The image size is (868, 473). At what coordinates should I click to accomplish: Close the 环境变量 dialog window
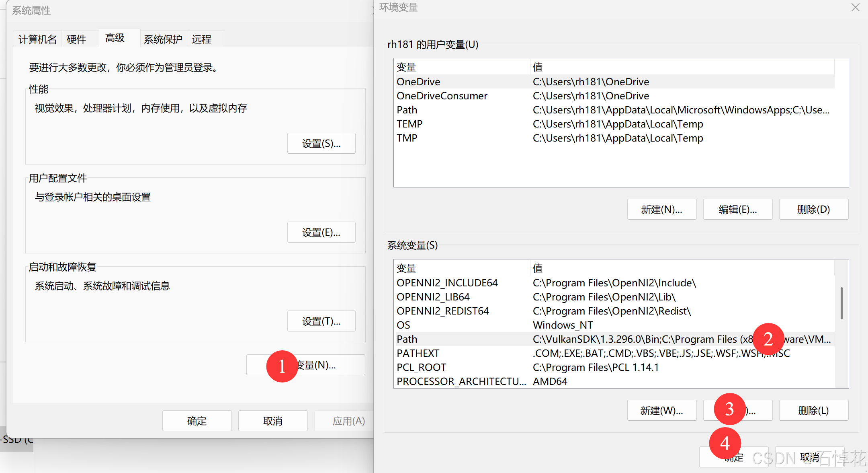click(x=855, y=8)
